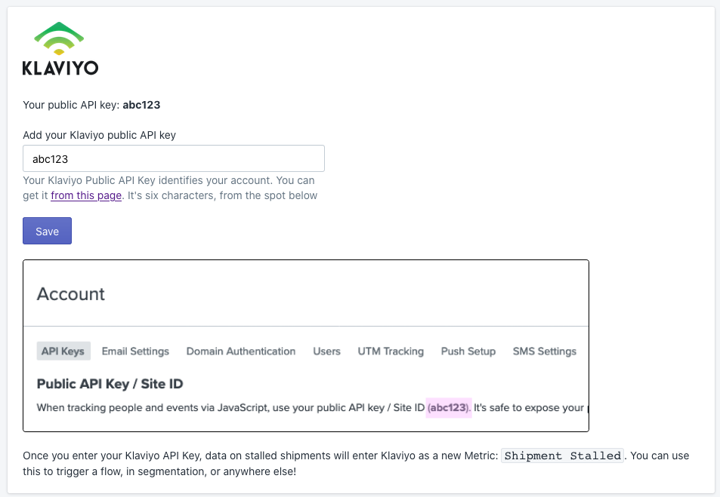Image resolution: width=720 pixels, height=497 pixels.
Task: Click the bold abc123 public API key value
Action: [141, 105]
